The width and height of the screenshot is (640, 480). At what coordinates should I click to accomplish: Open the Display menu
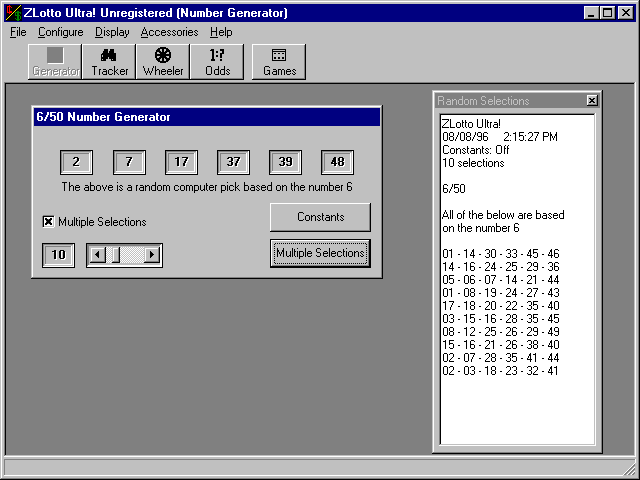(x=112, y=32)
